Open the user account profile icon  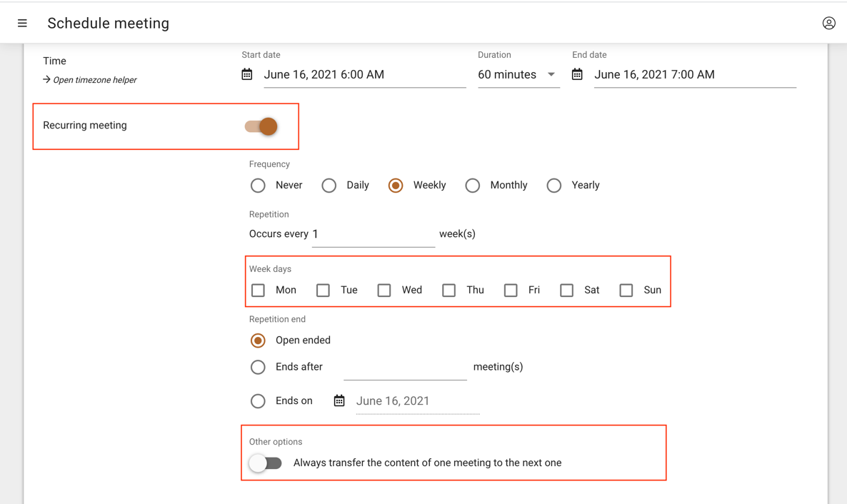tap(828, 24)
